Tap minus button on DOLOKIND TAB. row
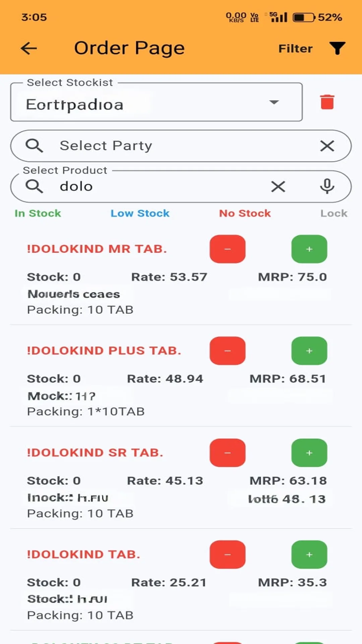The height and width of the screenshot is (644, 362). [228, 554]
